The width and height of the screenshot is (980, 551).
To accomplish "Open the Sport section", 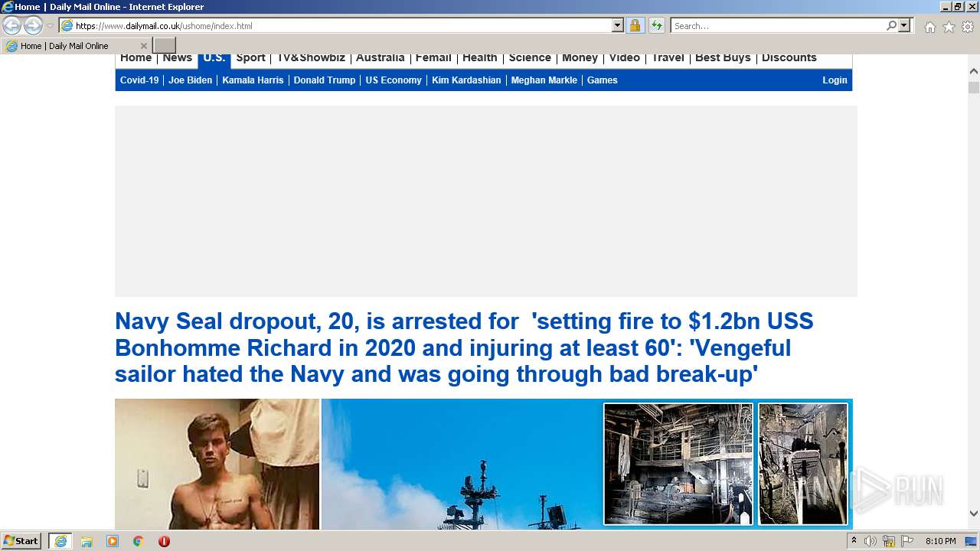I will (251, 58).
